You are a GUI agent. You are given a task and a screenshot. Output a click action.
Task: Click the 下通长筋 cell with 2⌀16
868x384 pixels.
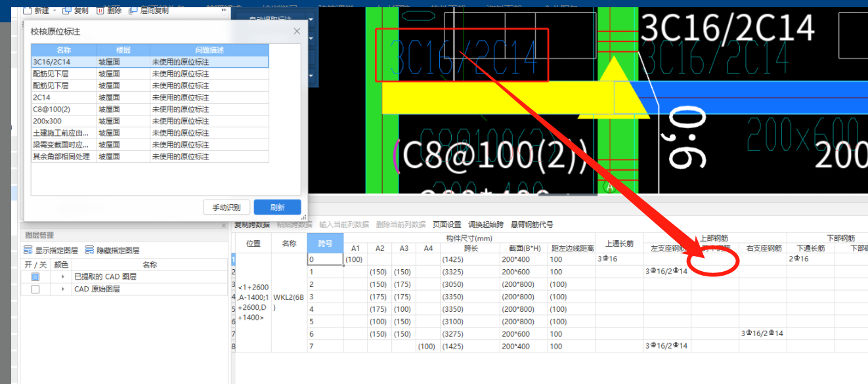click(810, 259)
